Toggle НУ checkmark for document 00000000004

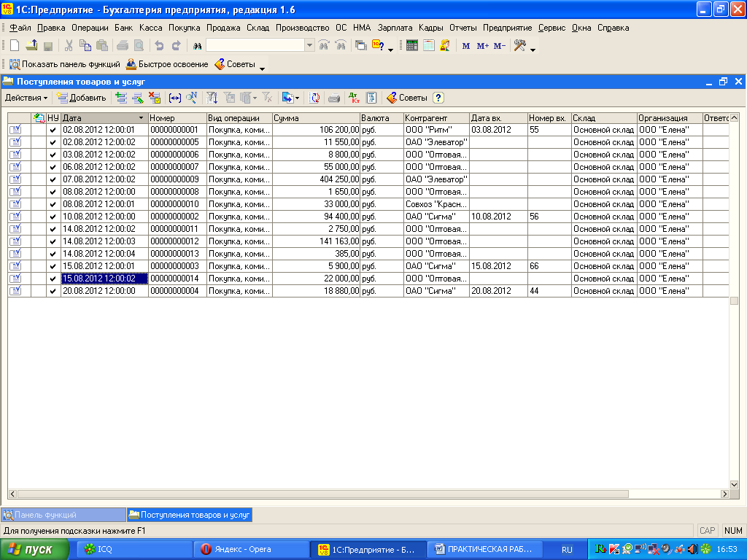point(53,290)
